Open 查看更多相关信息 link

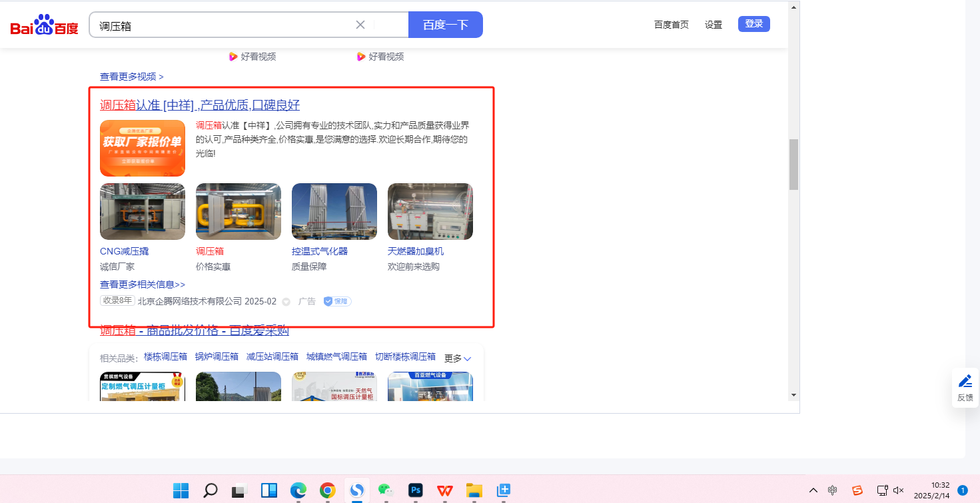[x=143, y=284]
